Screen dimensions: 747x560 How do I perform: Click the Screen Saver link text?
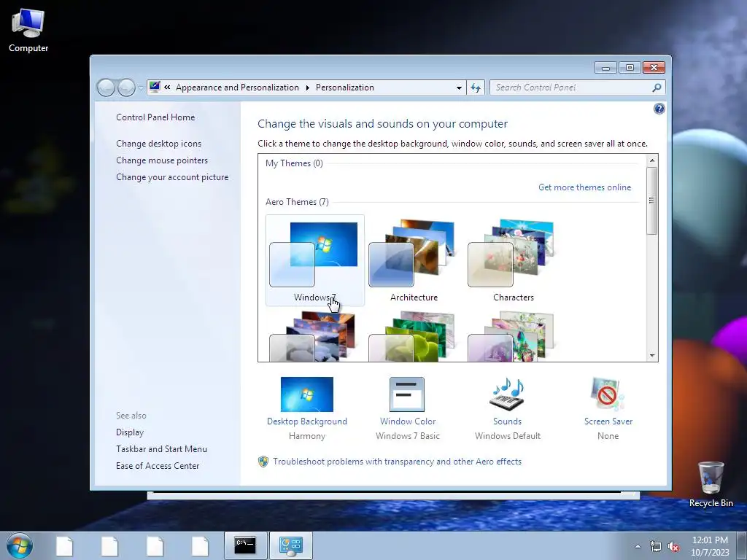[608, 421]
